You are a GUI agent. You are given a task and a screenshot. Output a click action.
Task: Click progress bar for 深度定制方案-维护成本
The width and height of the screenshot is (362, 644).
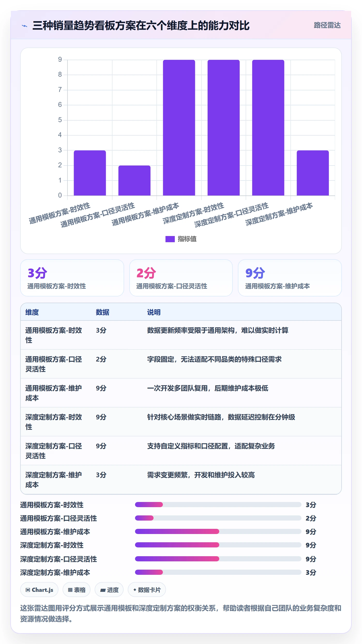coord(218,572)
